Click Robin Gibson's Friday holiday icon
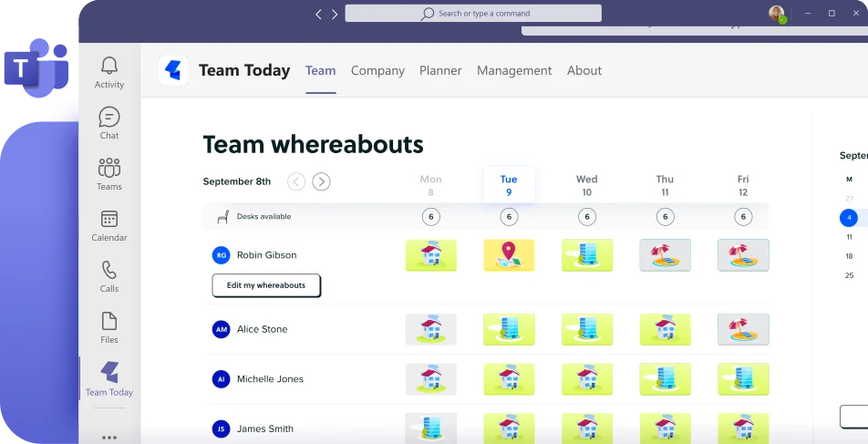The width and height of the screenshot is (868, 444). click(x=743, y=255)
